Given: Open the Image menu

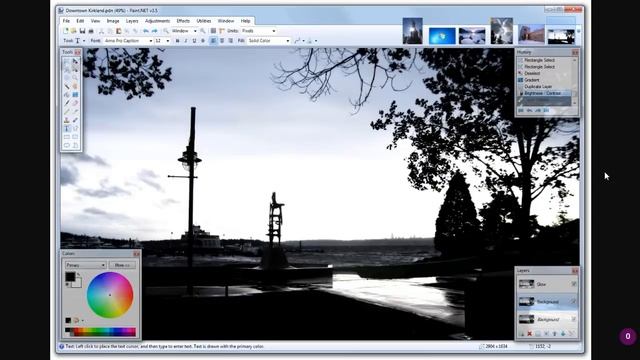Looking at the screenshot, I should tap(113, 21).
